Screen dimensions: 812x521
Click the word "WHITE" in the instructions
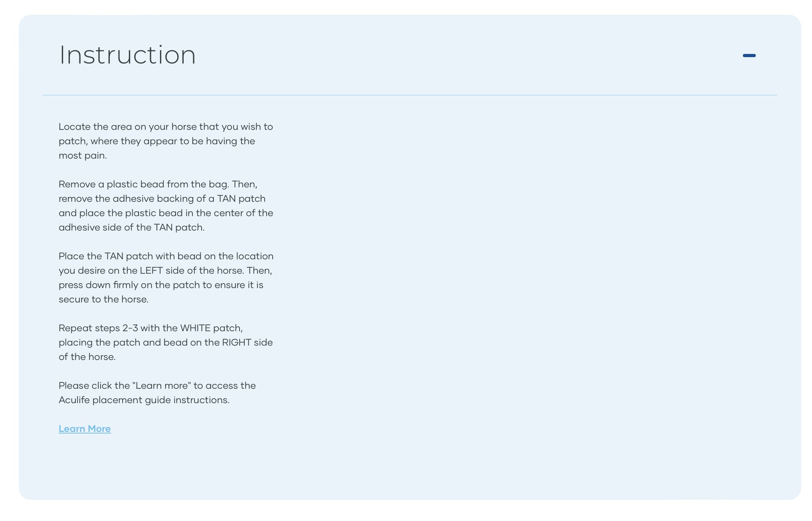195,328
